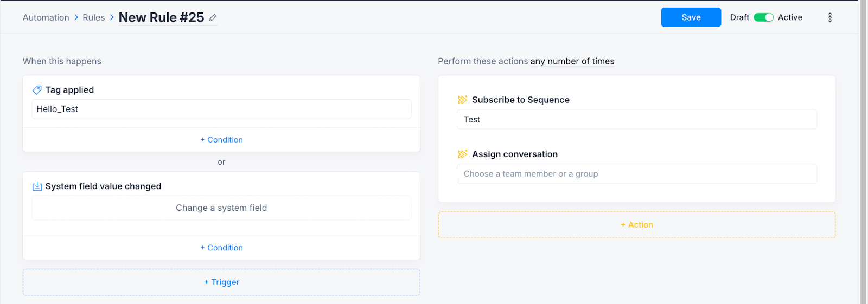Click the + Action button
Screen dimensions: 868x304
coord(636,225)
